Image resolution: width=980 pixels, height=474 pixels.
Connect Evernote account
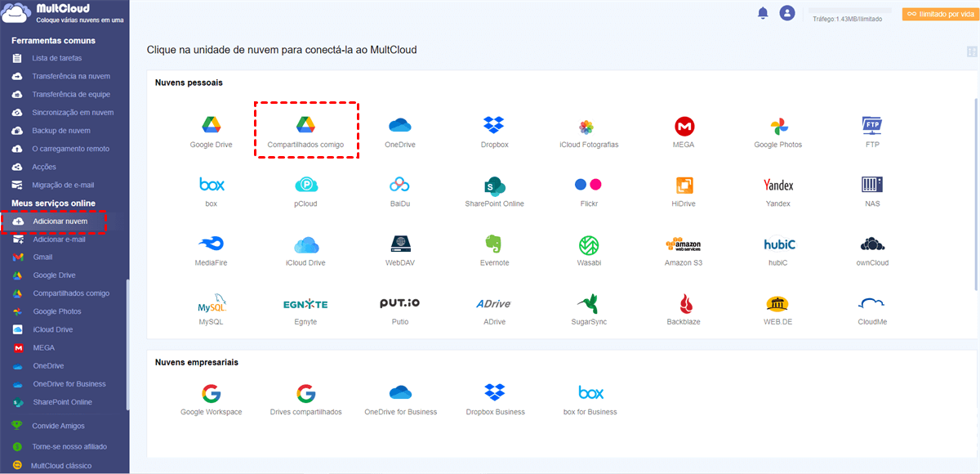coord(494,250)
